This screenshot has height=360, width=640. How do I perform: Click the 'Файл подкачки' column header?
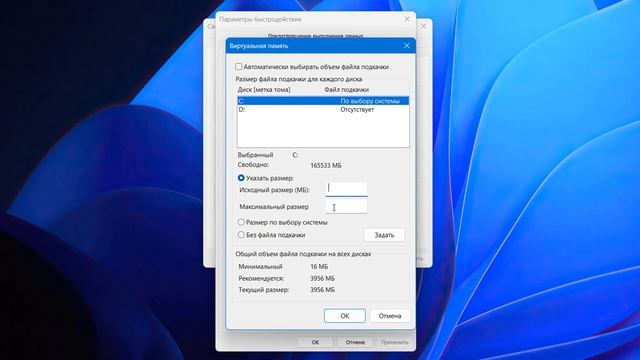[347, 89]
